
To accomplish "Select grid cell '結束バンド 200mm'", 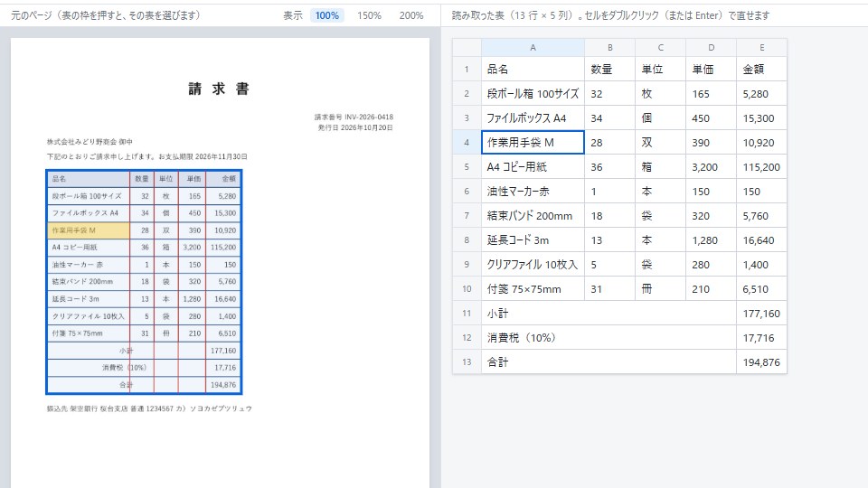I will [533, 215].
